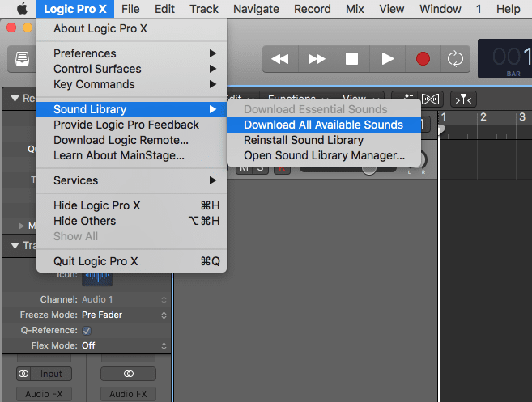532x402 pixels.
Task: Open the Channel Audio 1 dropdown
Action: pos(124,299)
